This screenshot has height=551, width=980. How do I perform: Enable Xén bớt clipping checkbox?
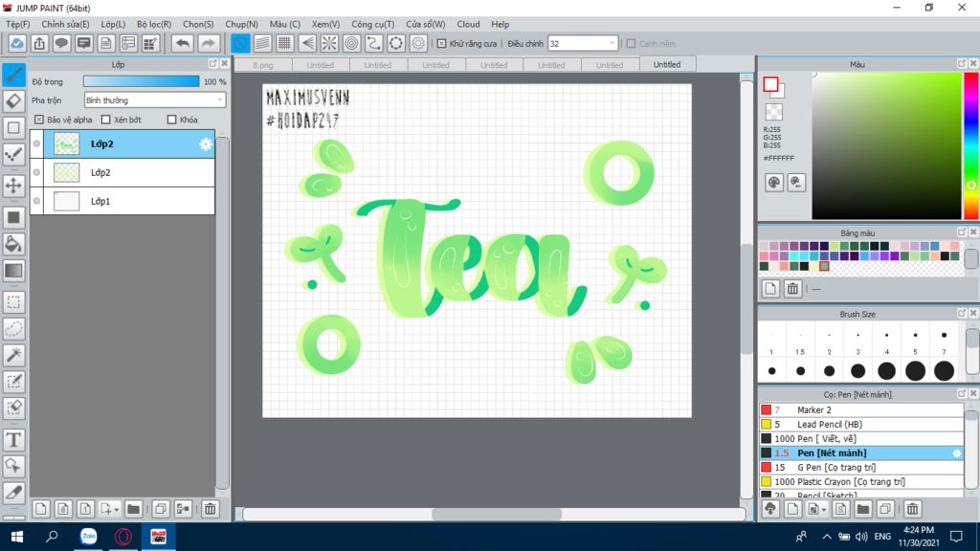(105, 120)
